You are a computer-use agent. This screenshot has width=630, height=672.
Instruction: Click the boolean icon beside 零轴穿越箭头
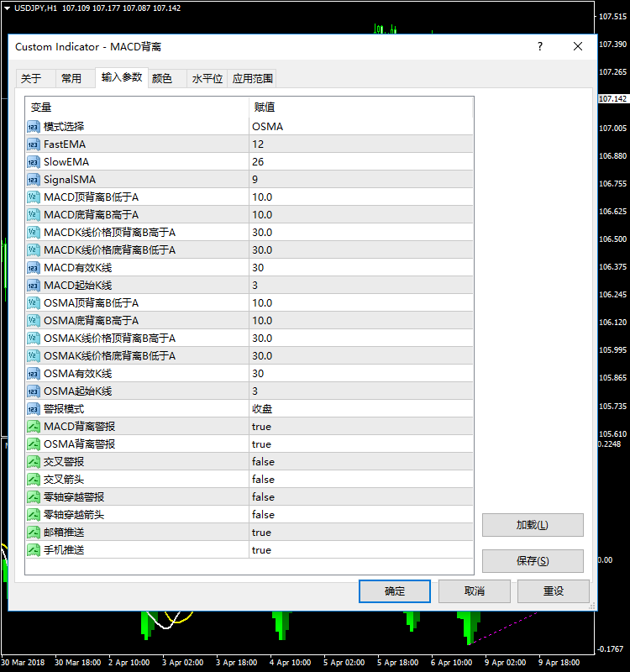click(x=34, y=515)
